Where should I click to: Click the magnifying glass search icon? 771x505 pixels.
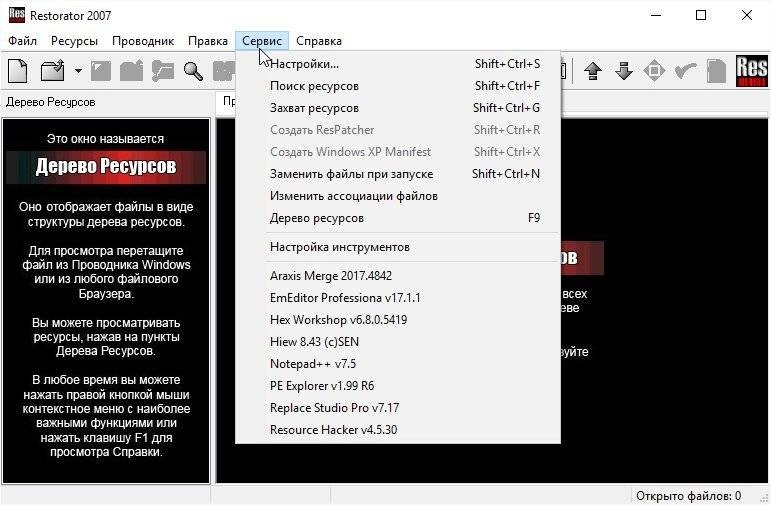193,71
